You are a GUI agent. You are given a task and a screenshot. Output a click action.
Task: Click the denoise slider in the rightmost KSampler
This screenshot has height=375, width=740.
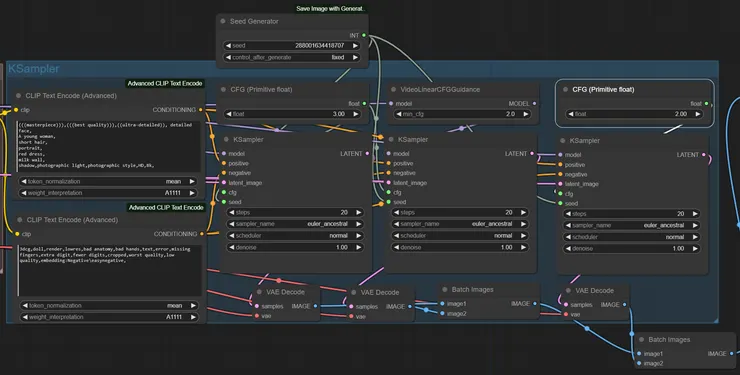click(x=631, y=249)
